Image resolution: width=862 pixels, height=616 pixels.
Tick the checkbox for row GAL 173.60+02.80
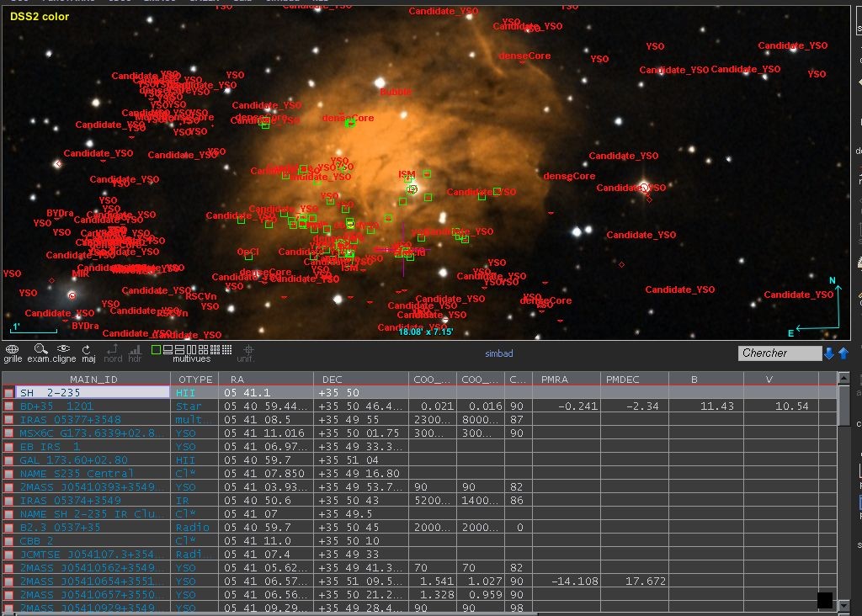click(x=8, y=460)
